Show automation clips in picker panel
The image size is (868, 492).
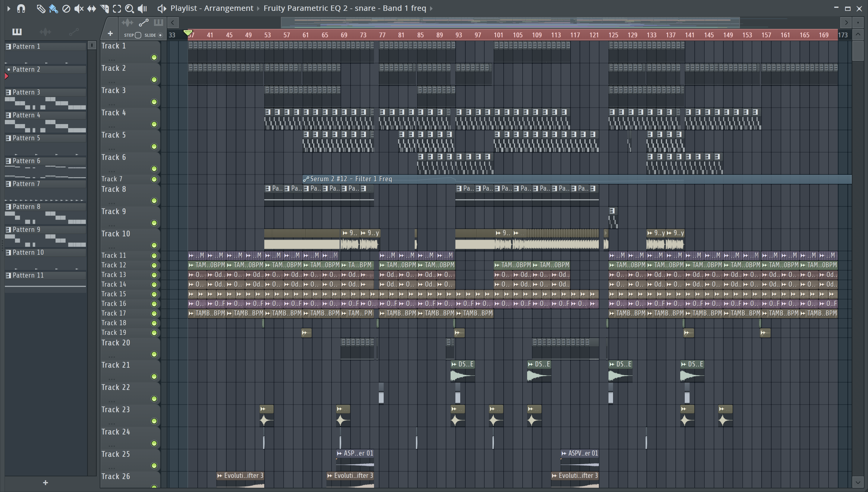(x=74, y=32)
